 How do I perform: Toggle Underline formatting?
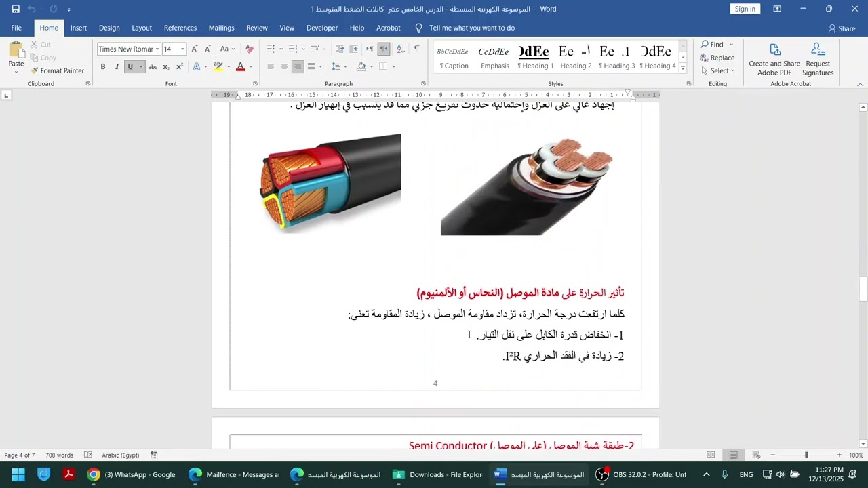pyautogui.click(x=130, y=66)
